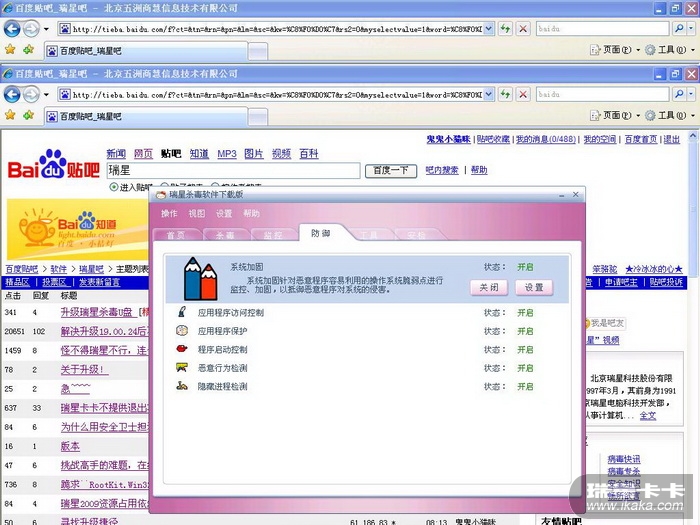Click URL address field in front browser

[277, 95]
